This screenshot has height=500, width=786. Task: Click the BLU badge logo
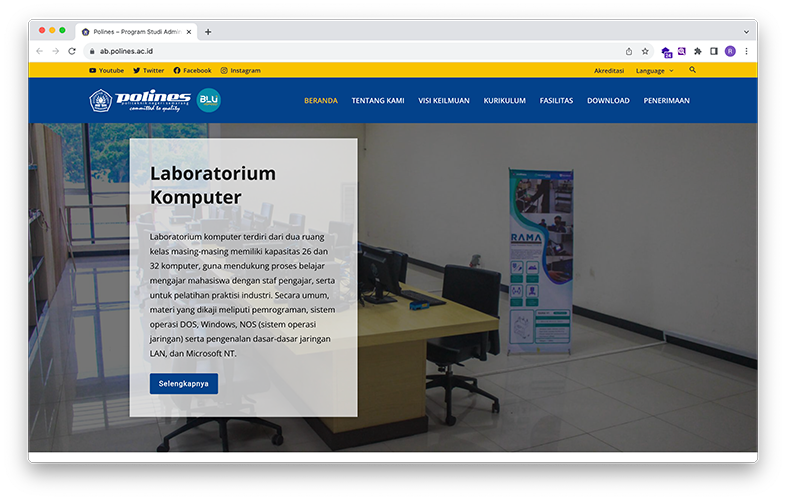click(x=209, y=100)
